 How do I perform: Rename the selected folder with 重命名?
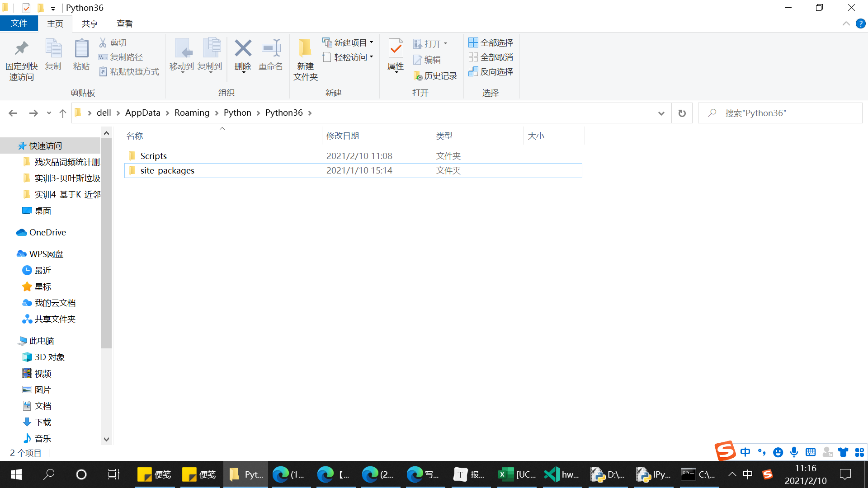(270, 57)
